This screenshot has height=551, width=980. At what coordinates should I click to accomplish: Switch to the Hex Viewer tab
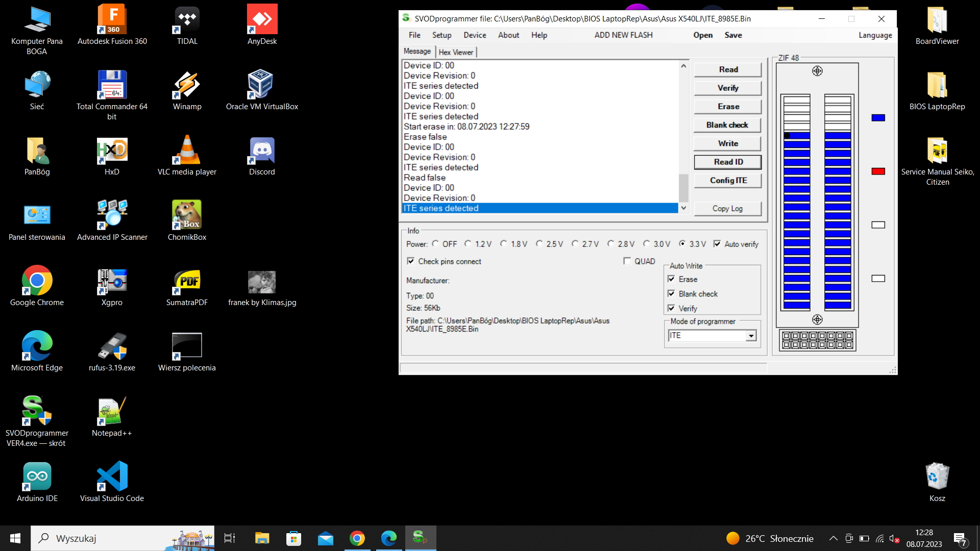point(456,52)
